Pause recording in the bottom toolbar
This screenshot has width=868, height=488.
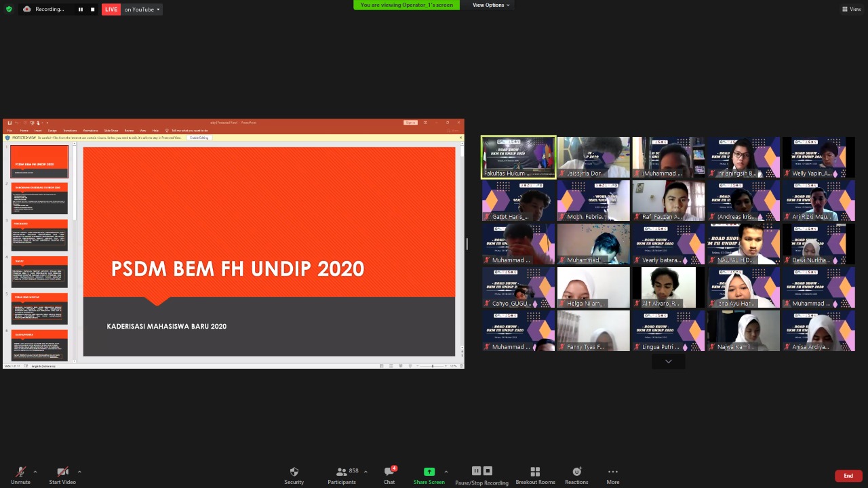click(x=476, y=471)
